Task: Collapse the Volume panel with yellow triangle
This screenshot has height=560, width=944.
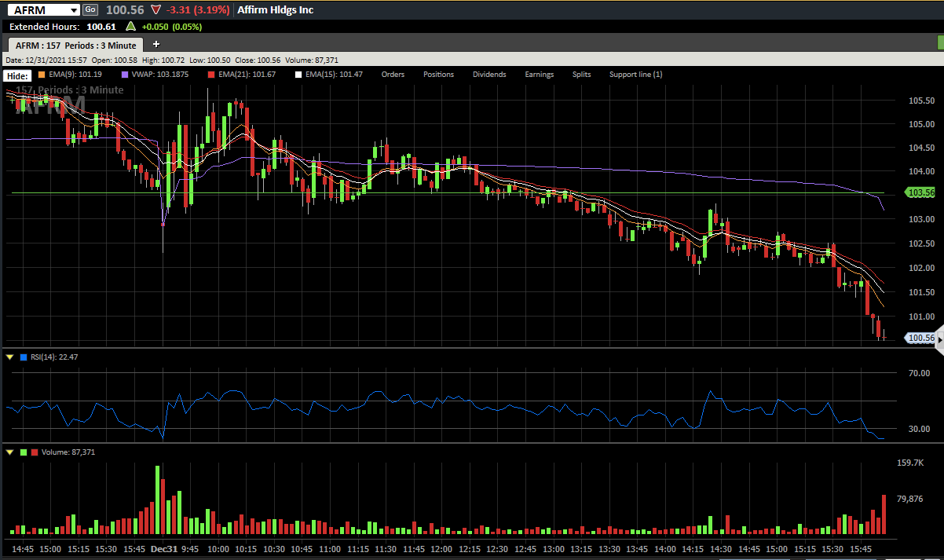Action: (x=9, y=452)
